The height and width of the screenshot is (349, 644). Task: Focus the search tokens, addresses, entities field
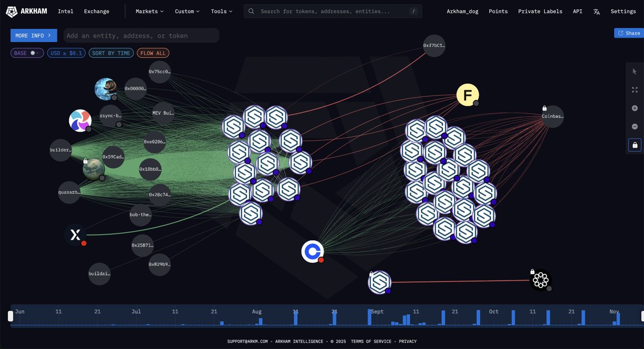(333, 11)
